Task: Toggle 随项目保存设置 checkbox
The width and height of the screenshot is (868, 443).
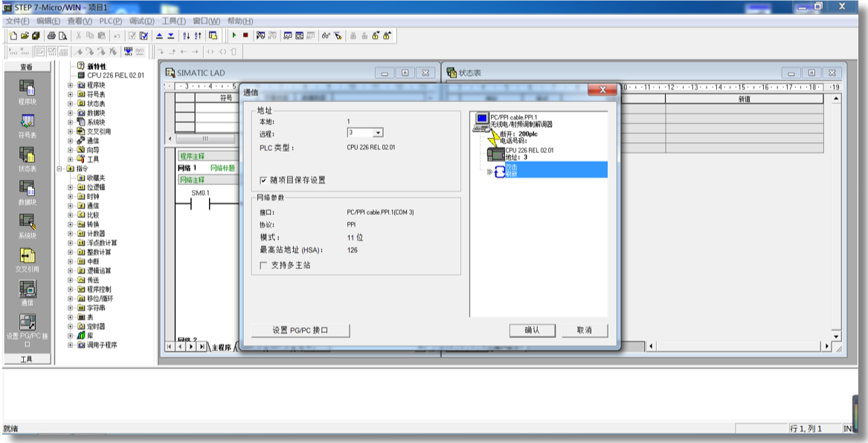Action: pos(264,181)
